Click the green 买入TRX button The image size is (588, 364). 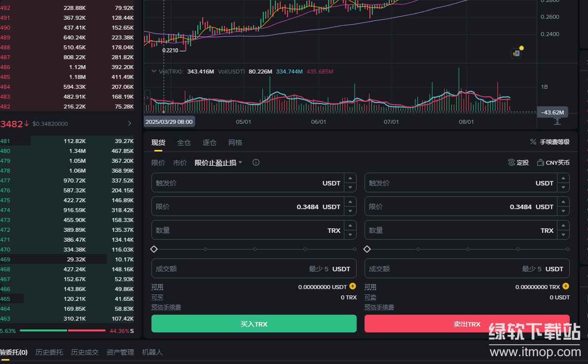tap(254, 324)
